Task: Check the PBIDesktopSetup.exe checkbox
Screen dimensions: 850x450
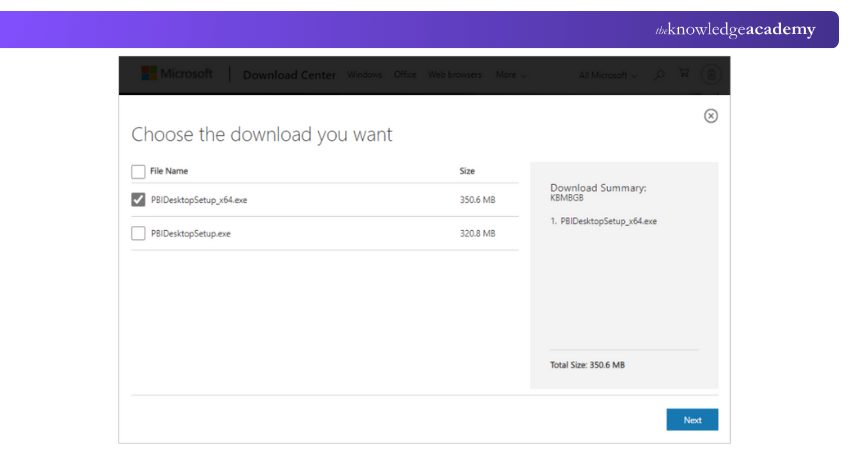Action: (138, 233)
